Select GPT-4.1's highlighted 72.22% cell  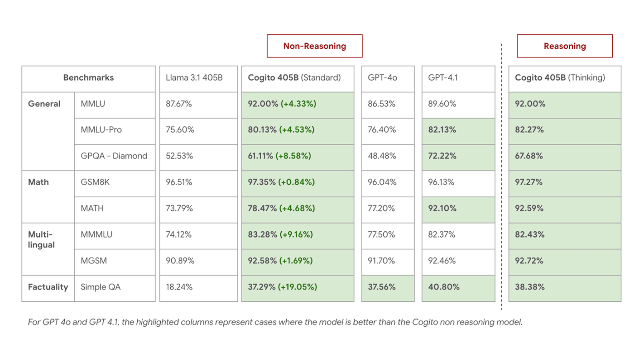coord(458,156)
